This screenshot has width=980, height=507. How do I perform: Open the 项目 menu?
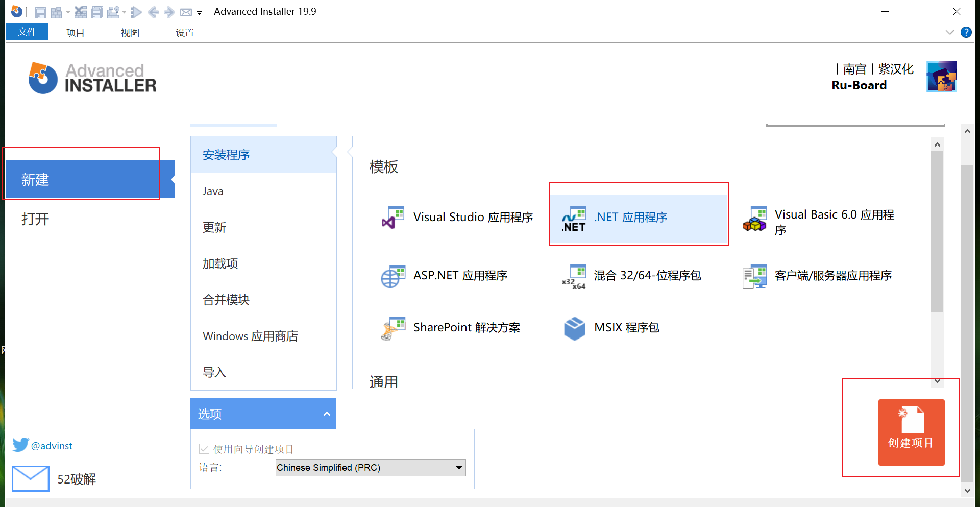pos(75,33)
